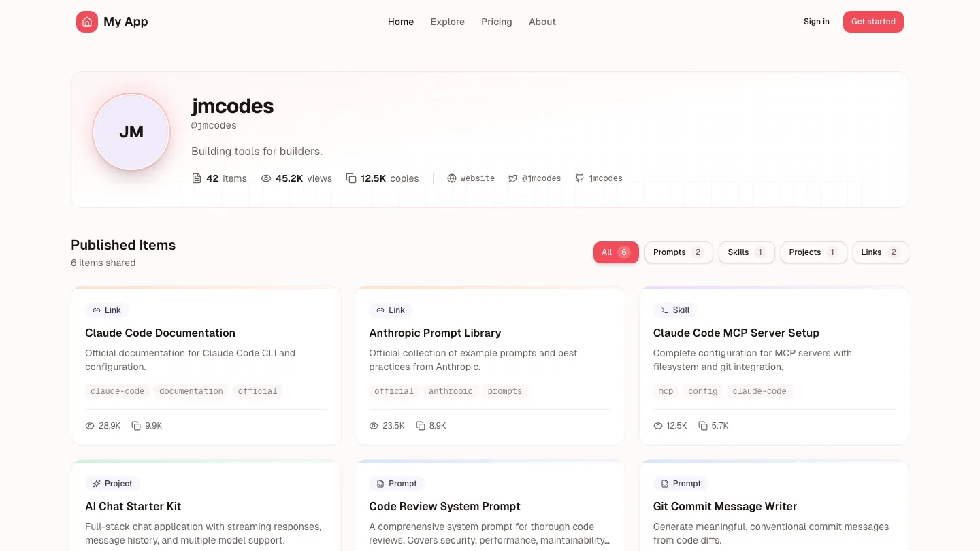Click the copies icon beside 5.7K

703,426
